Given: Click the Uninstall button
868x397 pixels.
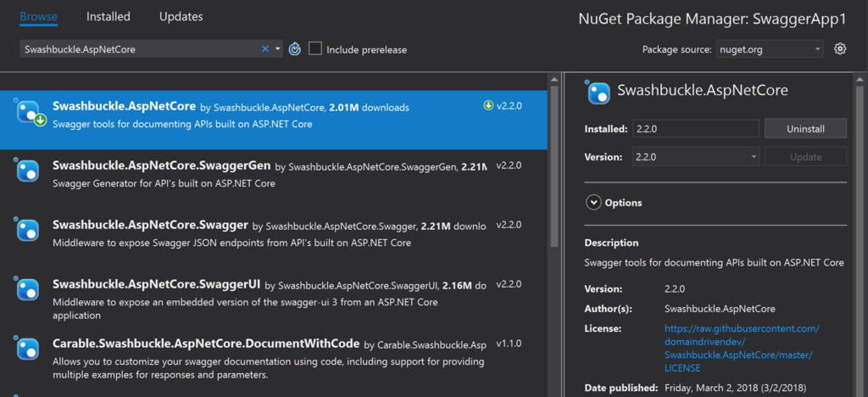Looking at the screenshot, I should pyautogui.click(x=805, y=128).
